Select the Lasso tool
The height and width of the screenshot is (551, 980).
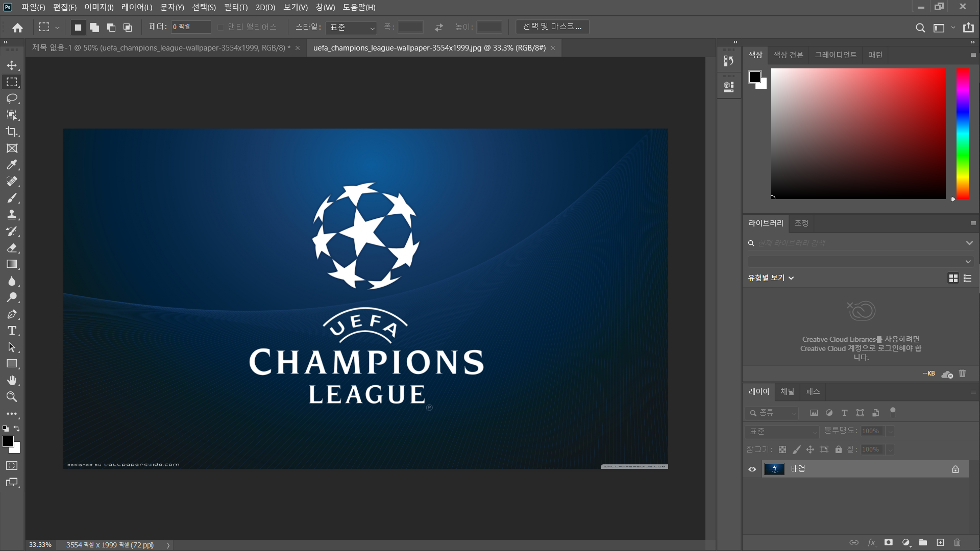(x=12, y=98)
